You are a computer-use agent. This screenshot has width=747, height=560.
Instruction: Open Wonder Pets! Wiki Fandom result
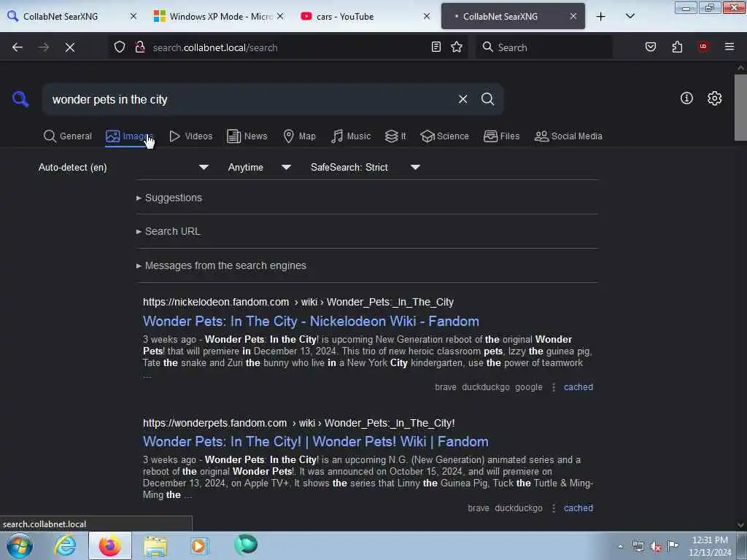pos(315,442)
